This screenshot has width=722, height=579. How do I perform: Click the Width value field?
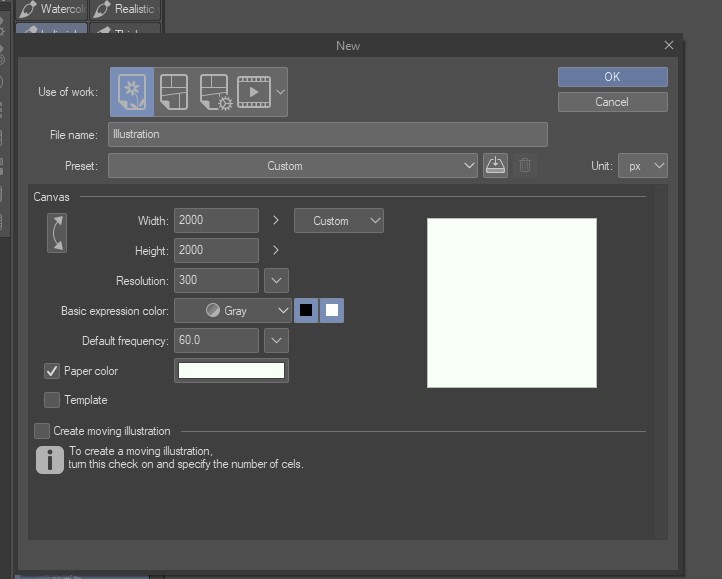click(216, 220)
